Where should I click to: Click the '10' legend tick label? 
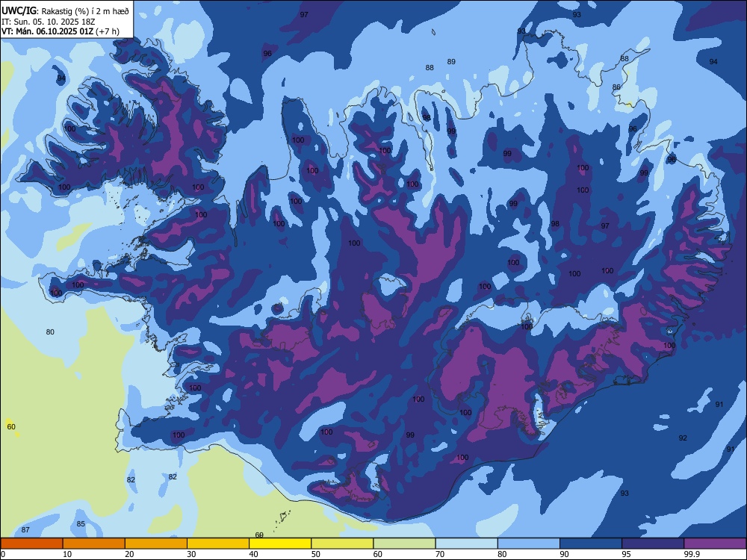(x=67, y=554)
